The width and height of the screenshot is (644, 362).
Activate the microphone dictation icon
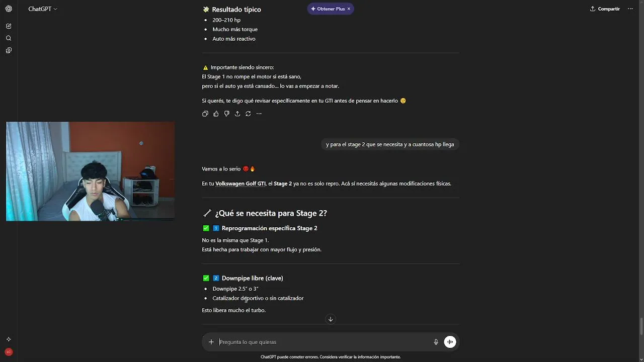pos(436,342)
